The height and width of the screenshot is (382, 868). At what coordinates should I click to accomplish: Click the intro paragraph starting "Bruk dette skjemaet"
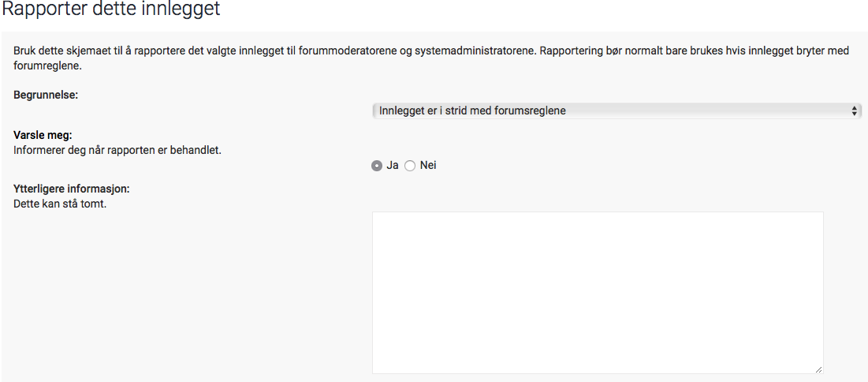[430, 58]
